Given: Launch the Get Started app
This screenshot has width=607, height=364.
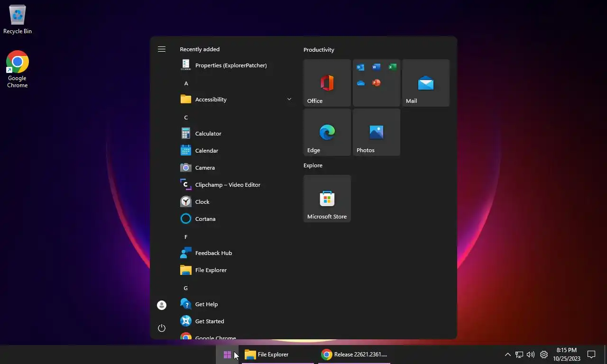Looking at the screenshot, I should point(236,321).
